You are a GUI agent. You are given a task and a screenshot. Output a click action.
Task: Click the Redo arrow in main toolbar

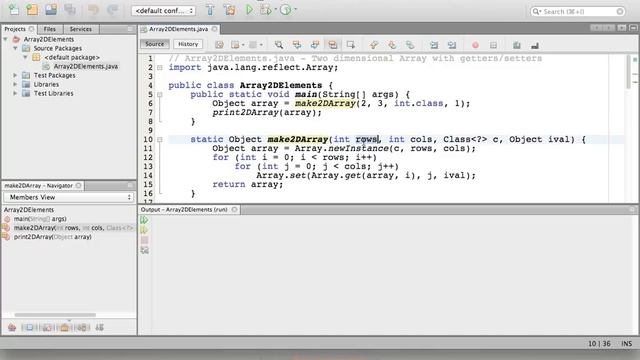tap(112, 9)
